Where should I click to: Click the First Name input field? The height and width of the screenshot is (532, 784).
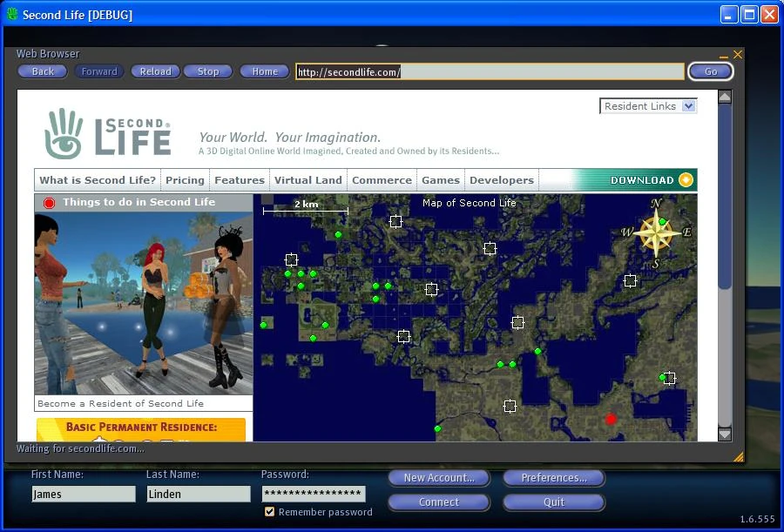[84, 494]
